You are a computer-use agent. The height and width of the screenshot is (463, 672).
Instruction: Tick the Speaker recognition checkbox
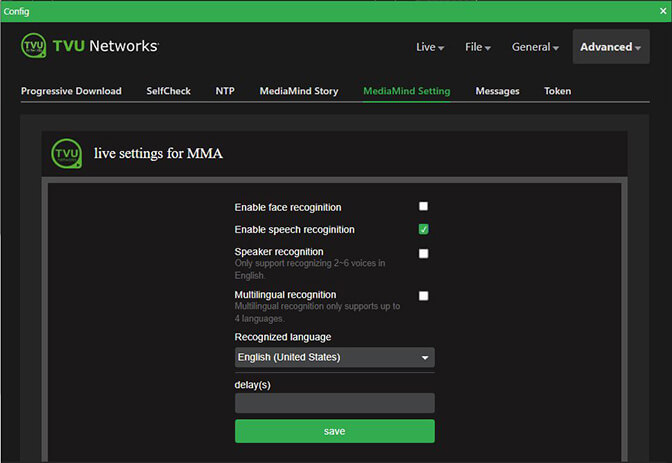423,253
